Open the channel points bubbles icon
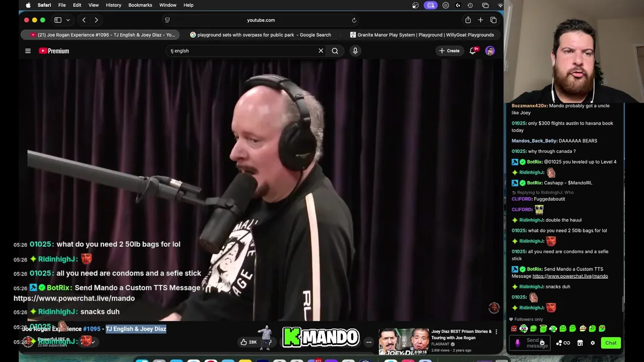644x362 pixels. 558,343
